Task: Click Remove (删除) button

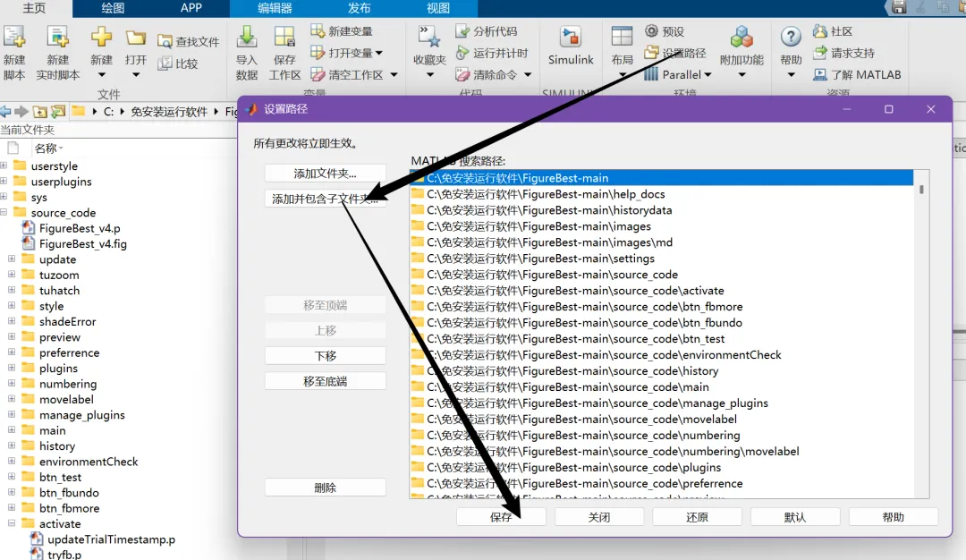Action: [x=326, y=488]
